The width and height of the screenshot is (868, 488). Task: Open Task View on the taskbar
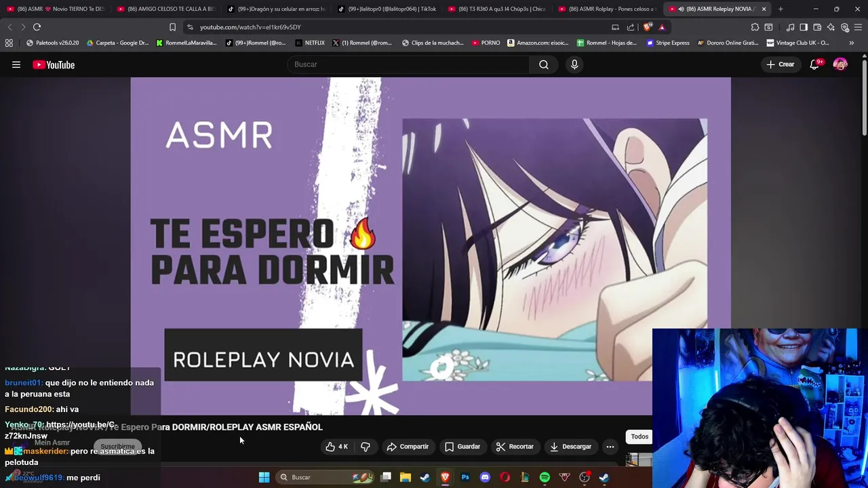pyautogui.click(x=386, y=477)
